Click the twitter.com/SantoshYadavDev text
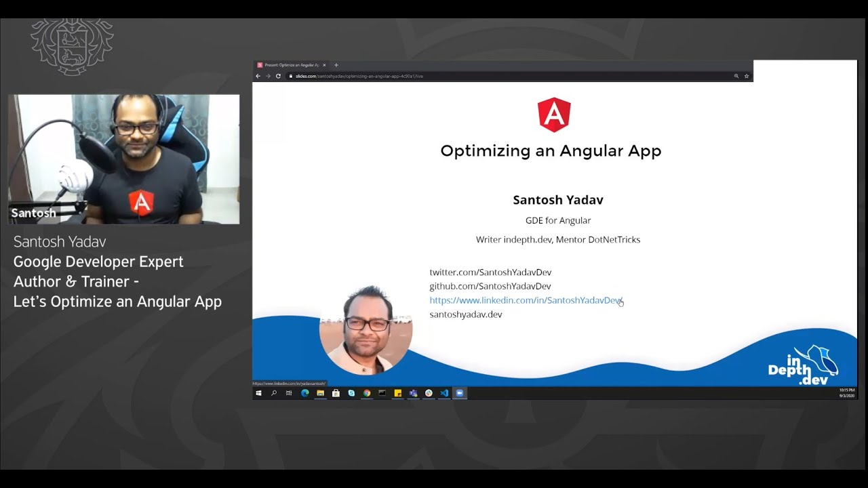Image resolution: width=868 pixels, height=488 pixels. (x=490, y=272)
